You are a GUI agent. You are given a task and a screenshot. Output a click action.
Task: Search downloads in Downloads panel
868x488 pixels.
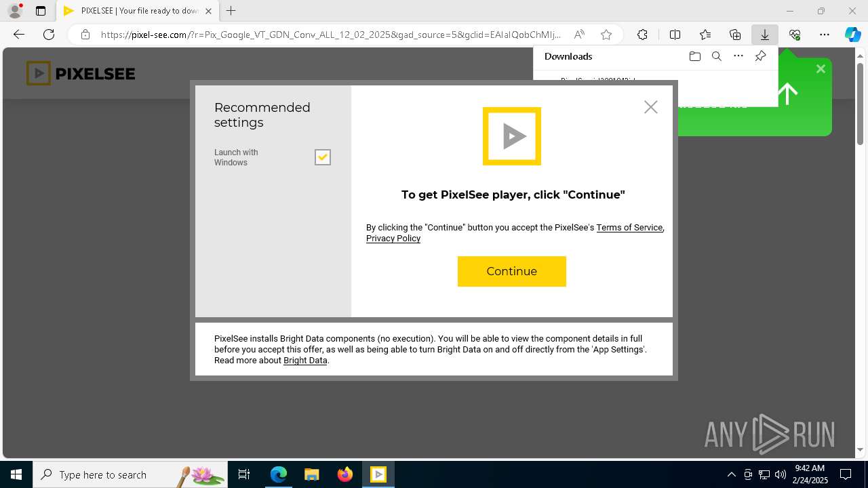716,56
